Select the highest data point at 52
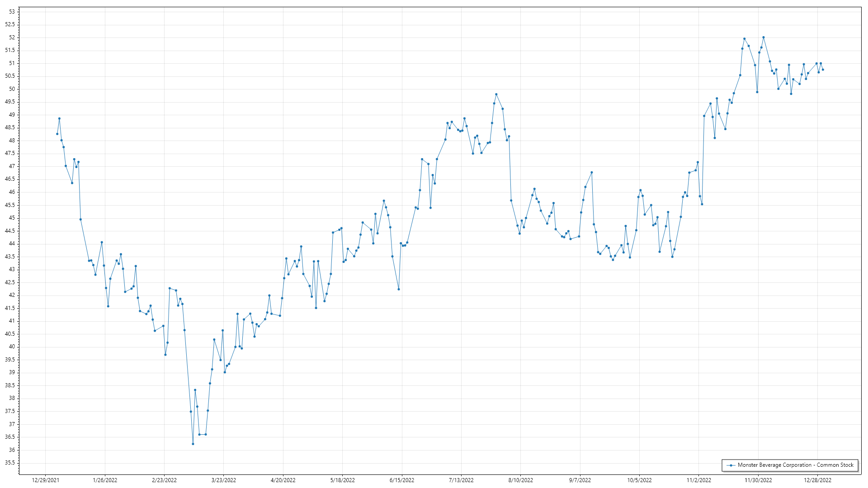The image size is (868, 488). pyautogui.click(x=763, y=38)
